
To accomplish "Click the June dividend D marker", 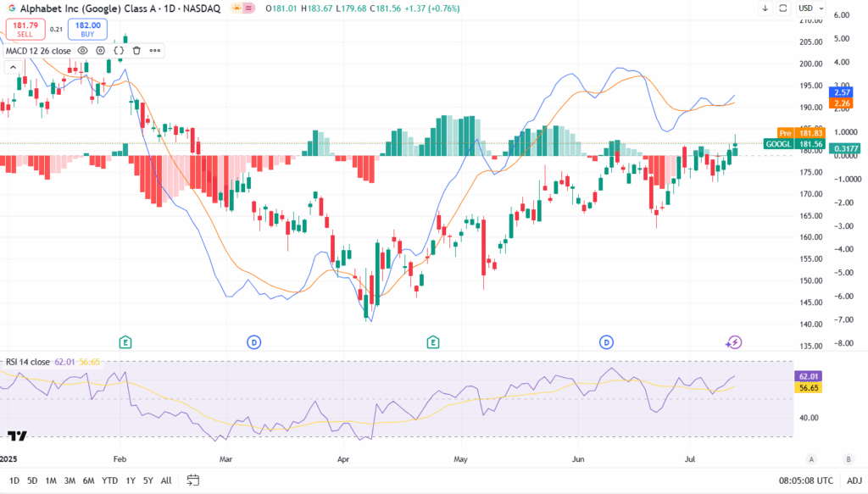I will click(606, 342).
